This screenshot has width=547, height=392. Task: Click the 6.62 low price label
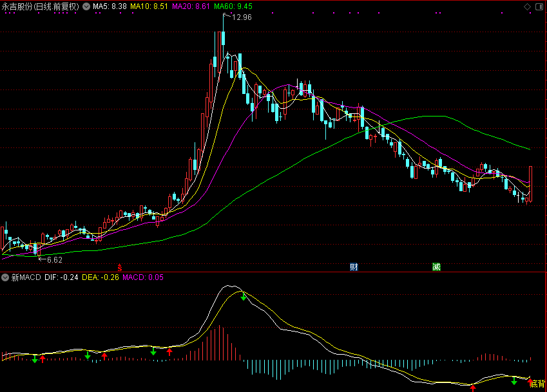point(55,260)
